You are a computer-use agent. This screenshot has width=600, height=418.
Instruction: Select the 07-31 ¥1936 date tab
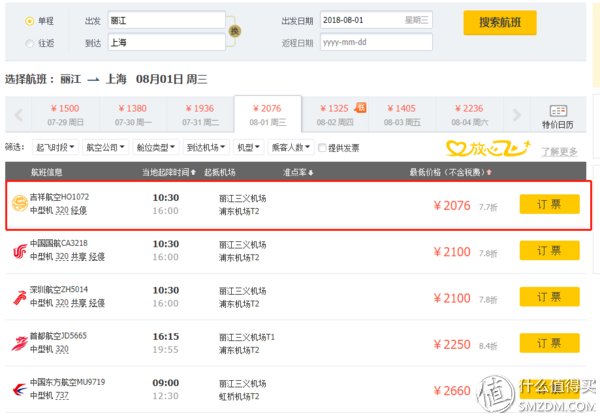click(x=200, y=114)
